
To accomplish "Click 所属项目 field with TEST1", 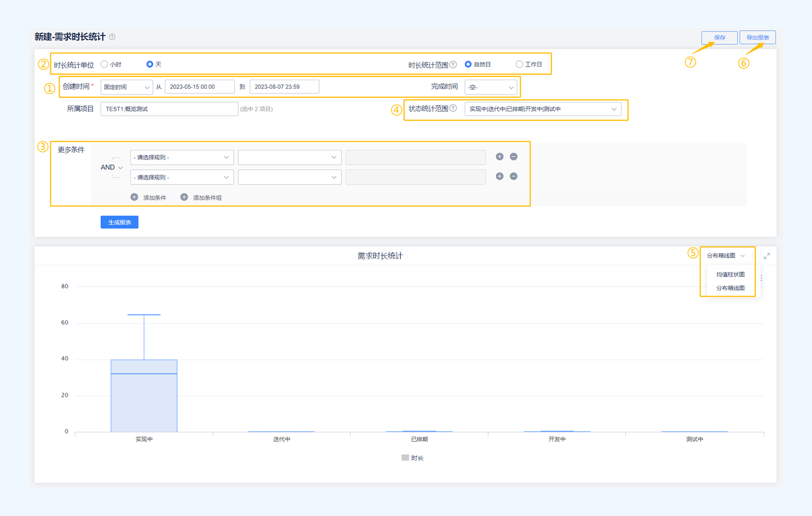I will tap(169, 109).
